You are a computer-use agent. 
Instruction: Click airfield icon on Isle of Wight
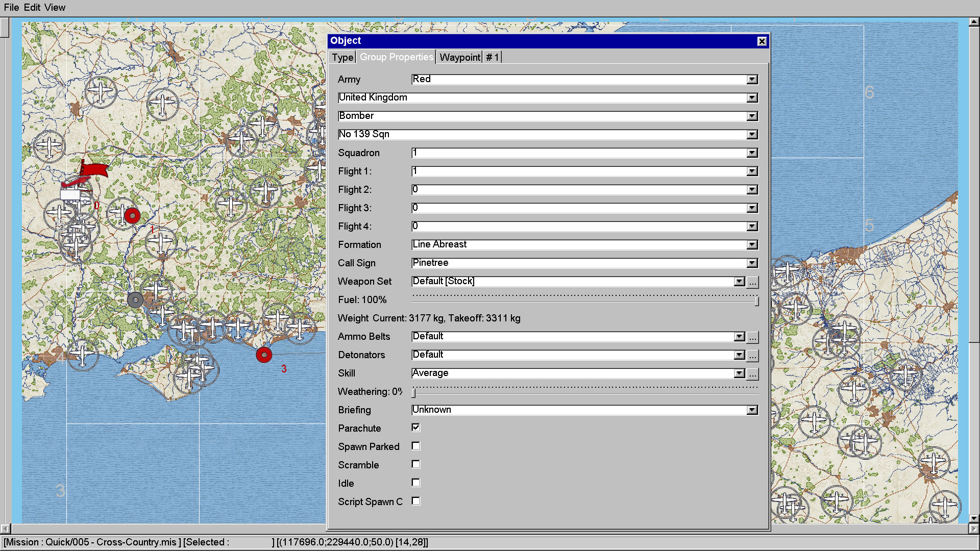click(189, 378)
